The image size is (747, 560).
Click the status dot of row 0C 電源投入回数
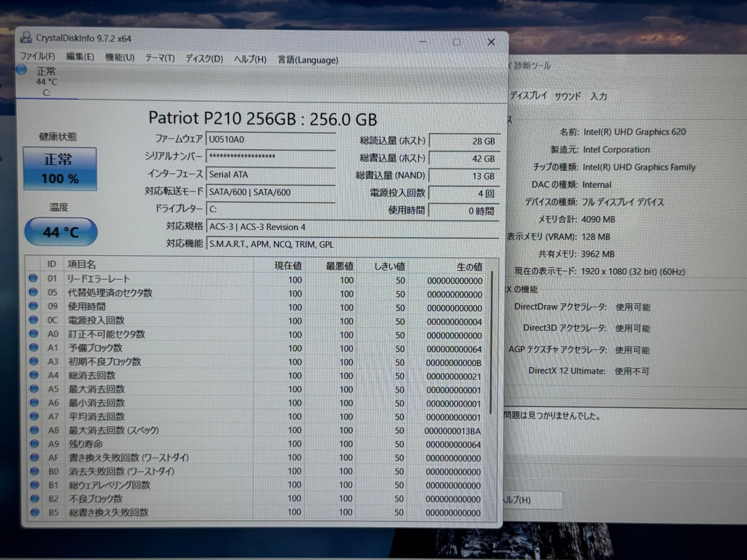[34, 319]
